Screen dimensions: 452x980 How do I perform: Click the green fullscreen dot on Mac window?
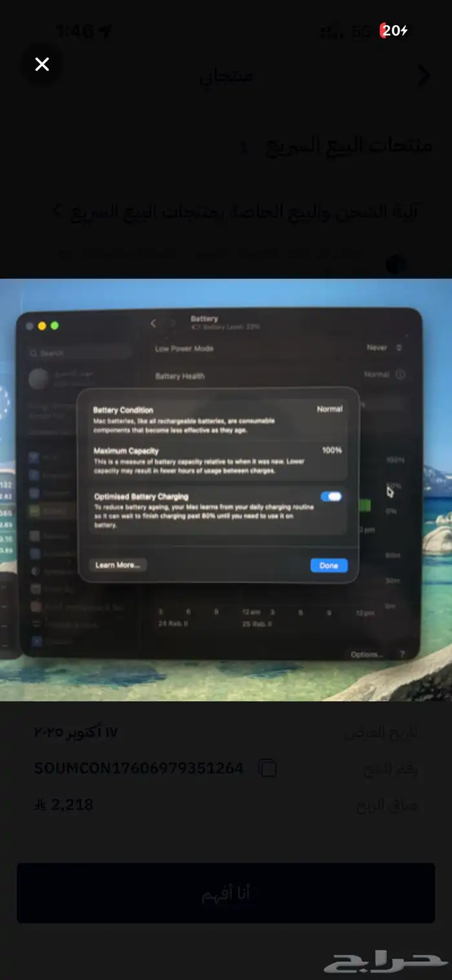[x=54, y=326]
